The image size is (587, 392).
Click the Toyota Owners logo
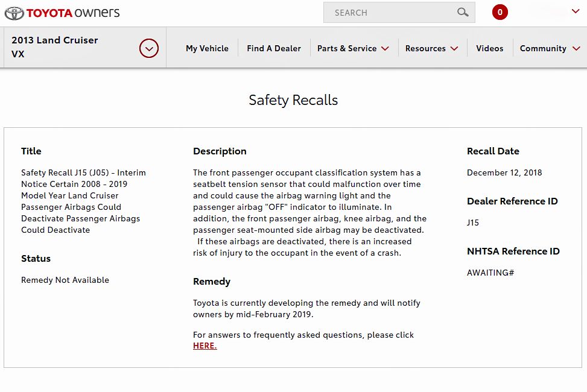[62, 13]
